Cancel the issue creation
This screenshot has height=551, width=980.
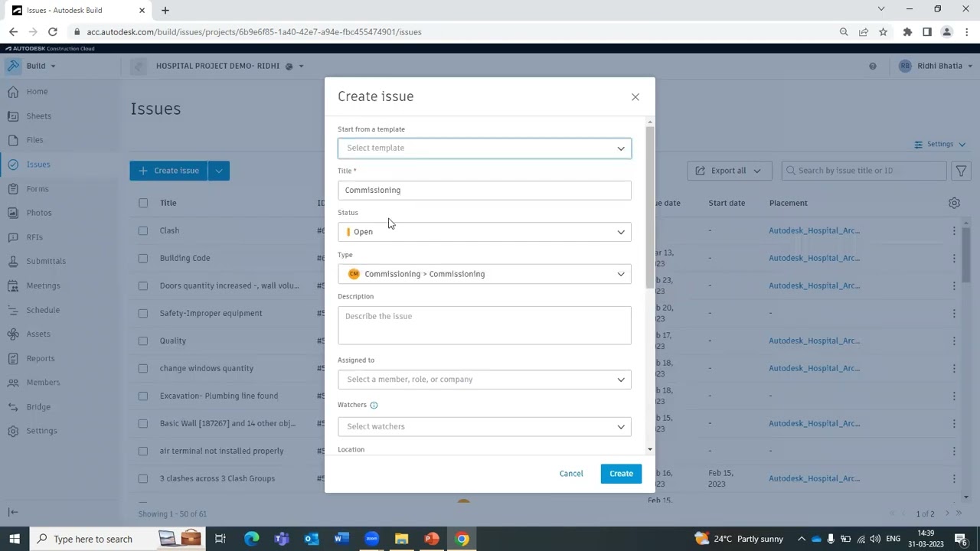click(x=571, y=474)
